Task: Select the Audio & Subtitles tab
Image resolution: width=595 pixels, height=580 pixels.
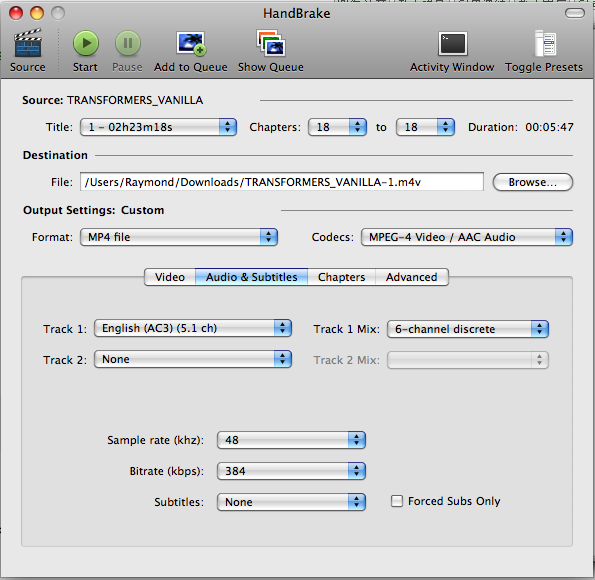Action: [252, 277]
